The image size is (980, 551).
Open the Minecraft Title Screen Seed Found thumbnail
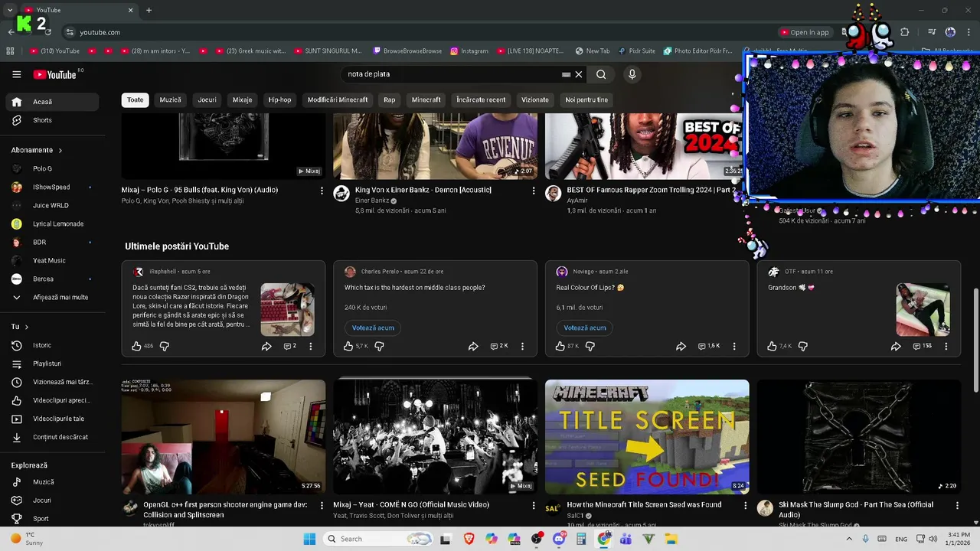tap(647, 437)
